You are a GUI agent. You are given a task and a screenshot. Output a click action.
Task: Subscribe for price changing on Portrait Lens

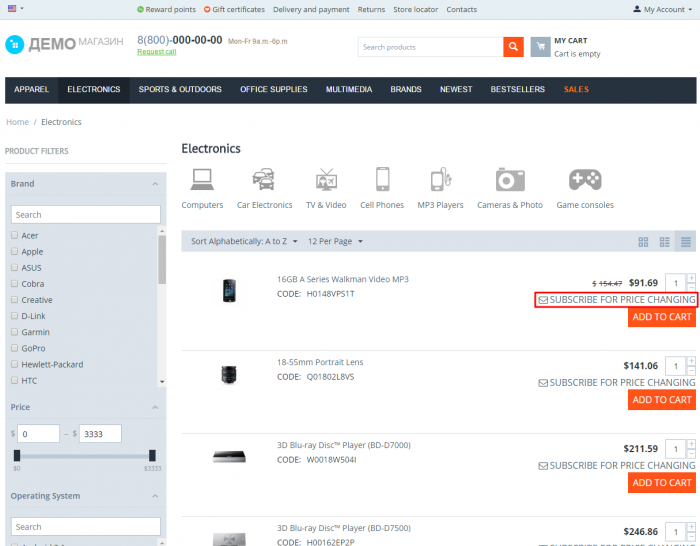617,383
